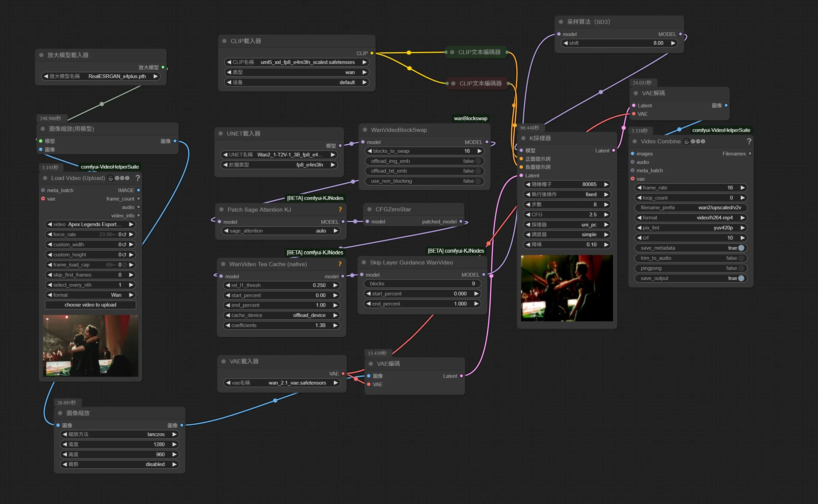Open format video/h264-mp4 dropdown
Viewport: 818px width, 504px height.
coord(691,218)
